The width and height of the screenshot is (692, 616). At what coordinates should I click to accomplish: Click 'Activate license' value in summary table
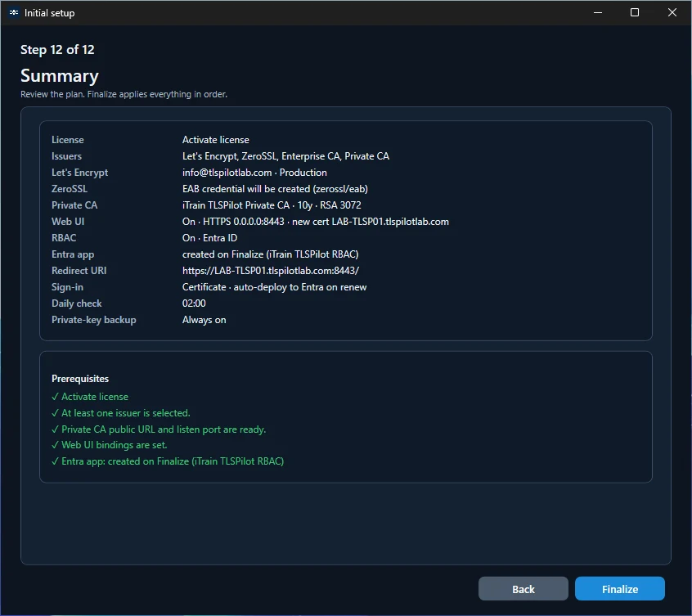coord(216,140)
